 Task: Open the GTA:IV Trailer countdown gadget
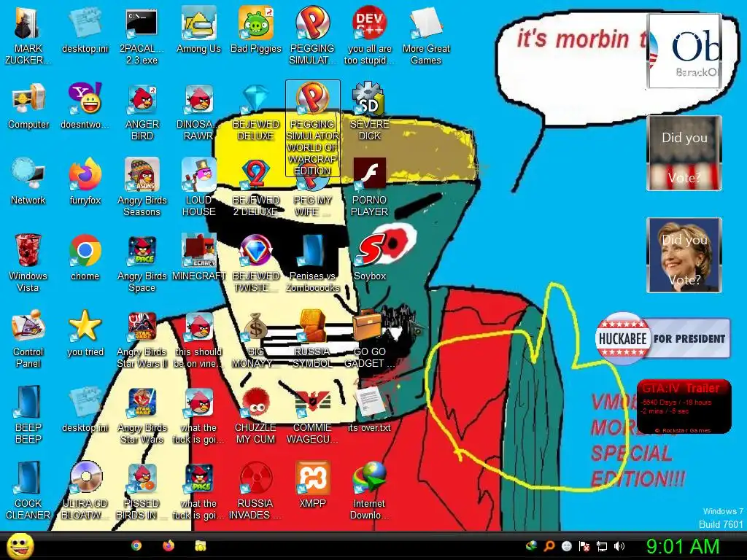(684, 407)
